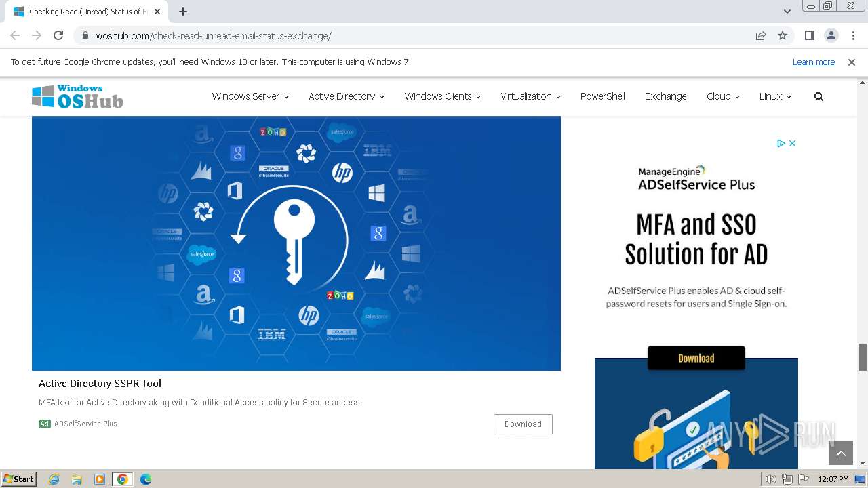The width and height of the screenshot is (868, 488).
Task: Open File Explorer from the taskbar
Action: point(77,479)
